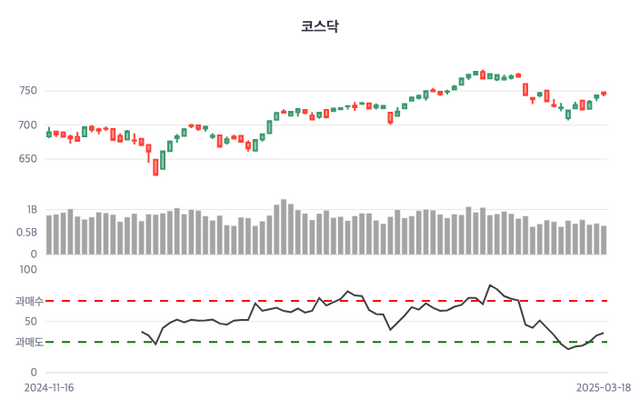Click the 1B volume axis label
The width and height of the screenshot is (640, 409).
click(x=31, y=210)
